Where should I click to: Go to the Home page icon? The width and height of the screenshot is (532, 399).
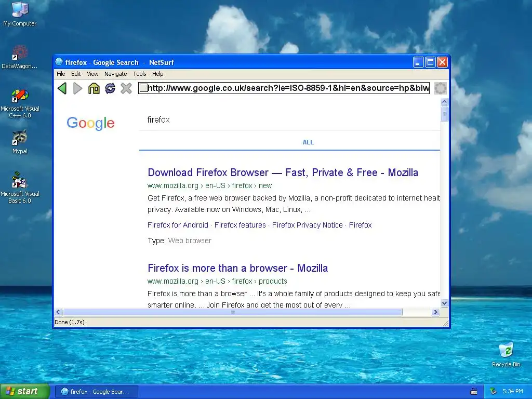pyautogui.click(x=94, y=88)
